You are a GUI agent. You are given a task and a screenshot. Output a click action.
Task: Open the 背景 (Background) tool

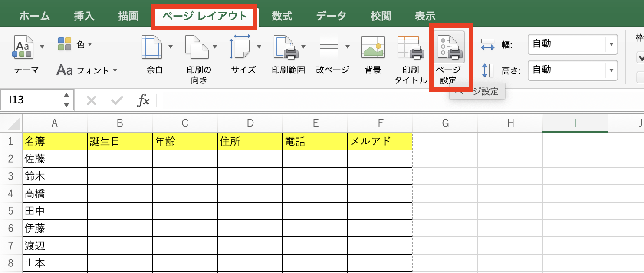372,48
